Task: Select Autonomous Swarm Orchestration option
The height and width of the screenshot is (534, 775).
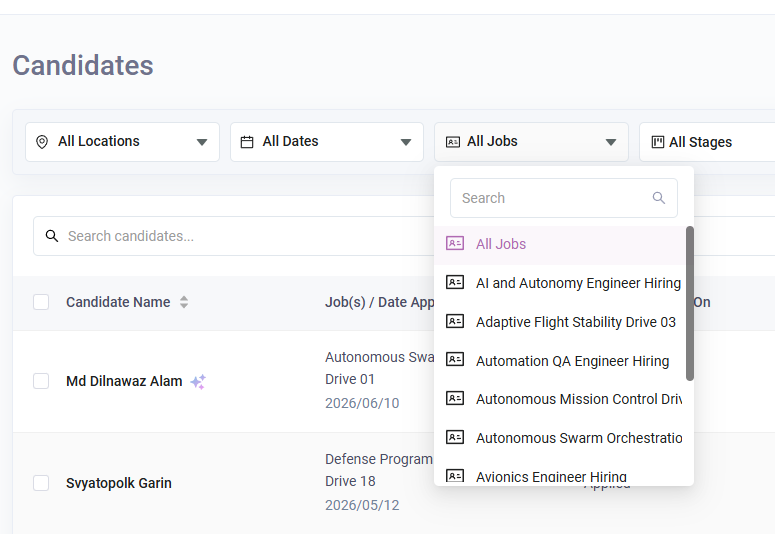Action: pos(560,438)
